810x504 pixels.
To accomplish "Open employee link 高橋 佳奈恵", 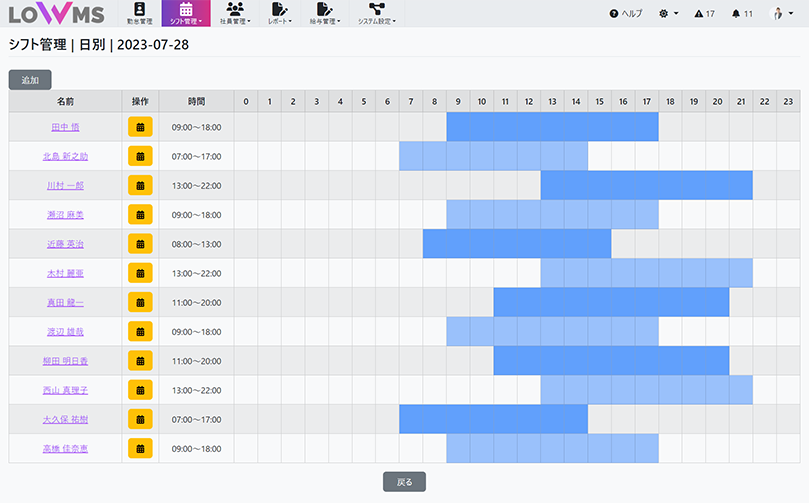I will click(x=65, y=449).
